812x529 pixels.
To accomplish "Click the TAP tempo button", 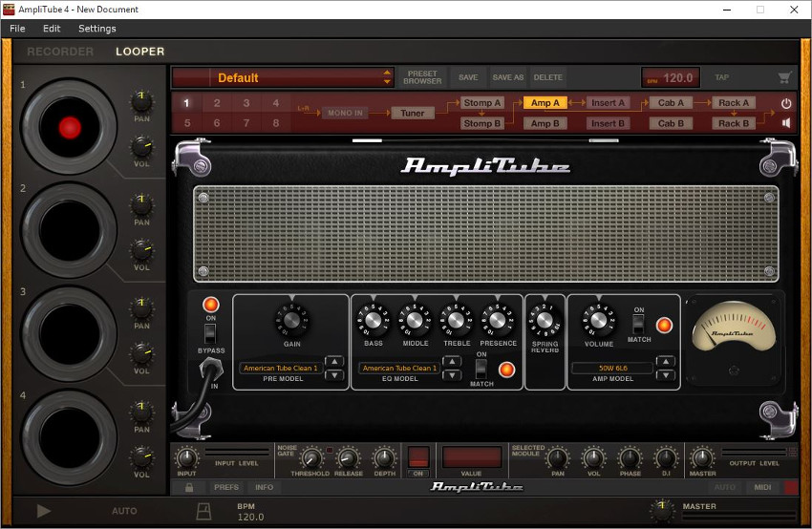I will pyautogui.click(x=722, y=77).
